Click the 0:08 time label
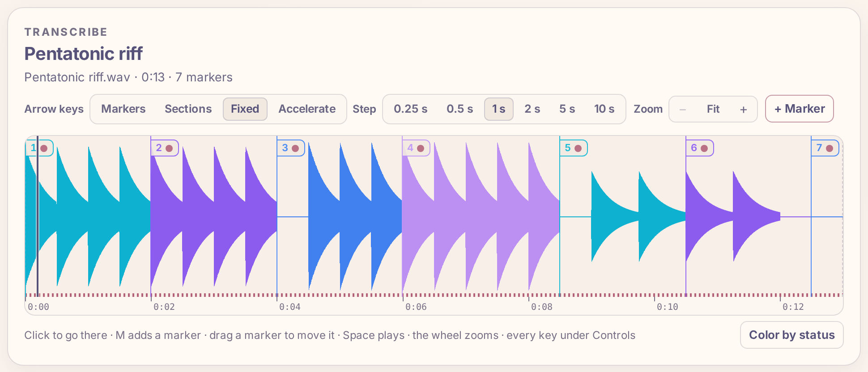Viewport: 868px width, 372px height. 542,307
